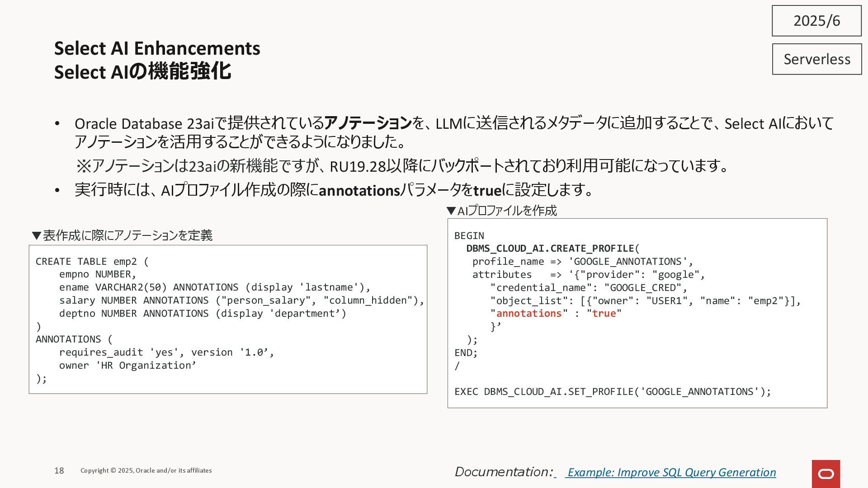Click the Serverless label box
Viewport: 868px width, 488px height.
point(816,59)
